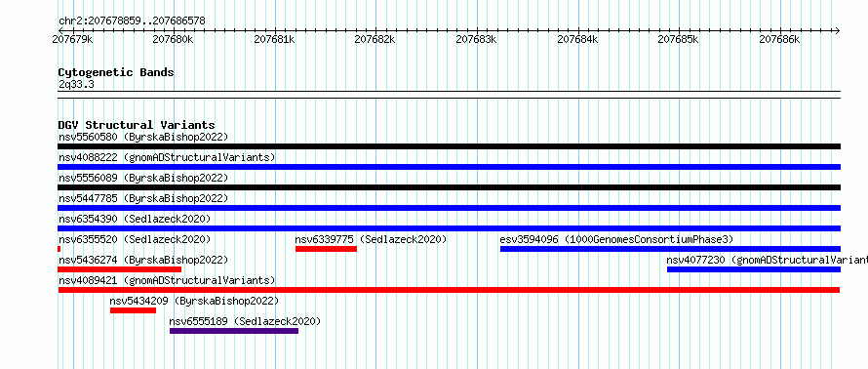
Task: Click the right arrowhead of the ruler
Action: pyautogui.click(x=838, y=30)
